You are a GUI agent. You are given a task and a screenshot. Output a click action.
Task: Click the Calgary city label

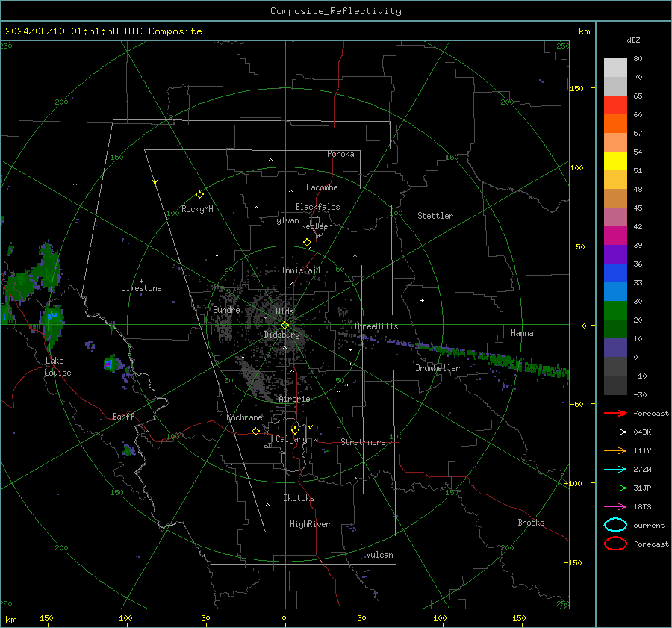(x=291, y=439)
